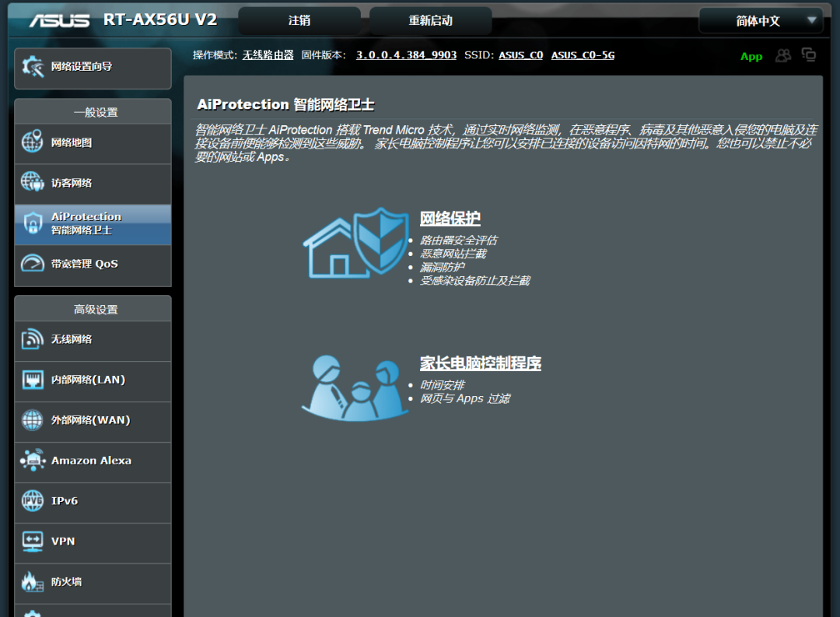Open 无线网络 settings
Screen dimensions: 840x617
(x=93, y=339)
